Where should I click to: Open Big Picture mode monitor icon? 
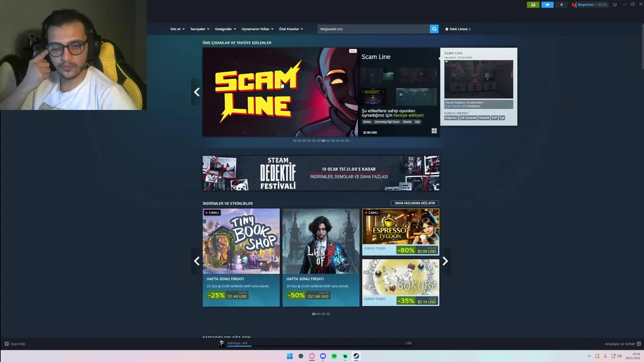click(614, 5)
